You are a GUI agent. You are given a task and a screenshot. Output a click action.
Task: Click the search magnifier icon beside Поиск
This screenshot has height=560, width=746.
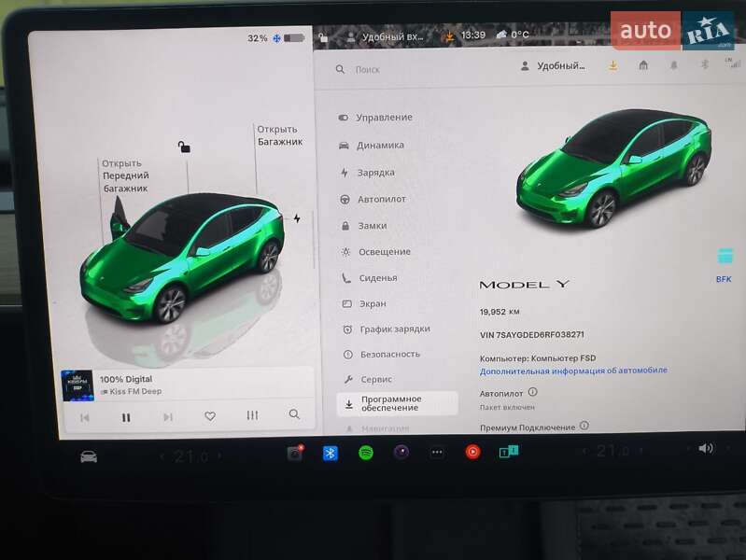coord(340,69)
